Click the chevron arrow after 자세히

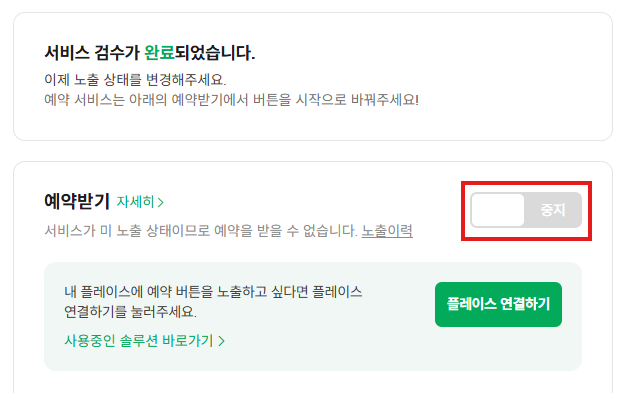pyautogui.click(x=160, y=202)
